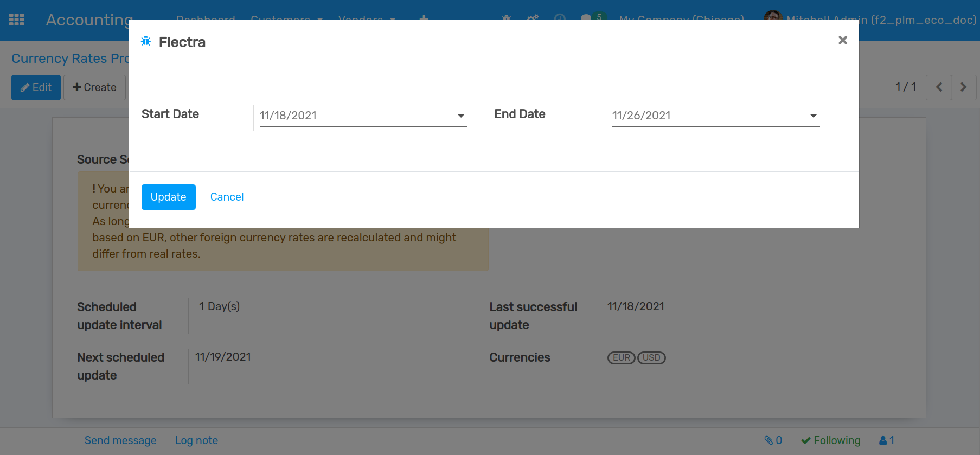Expand the Start Date dropdown arrow
This screenshot has height=455, width=980.
click(460, 116)
